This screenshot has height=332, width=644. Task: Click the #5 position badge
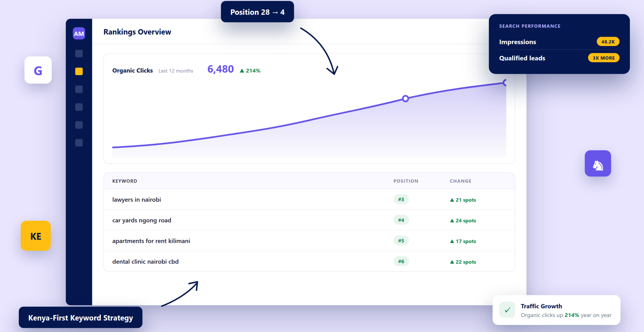(401, 241)
